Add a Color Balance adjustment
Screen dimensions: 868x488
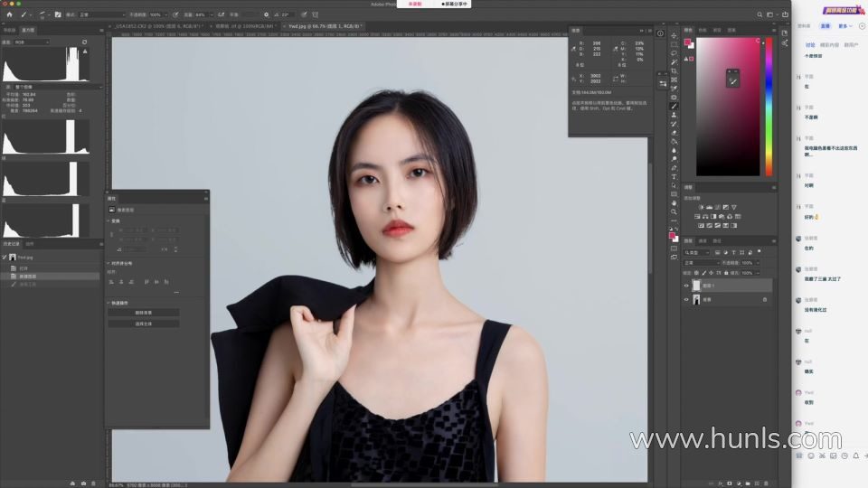[x=706, y=217]
